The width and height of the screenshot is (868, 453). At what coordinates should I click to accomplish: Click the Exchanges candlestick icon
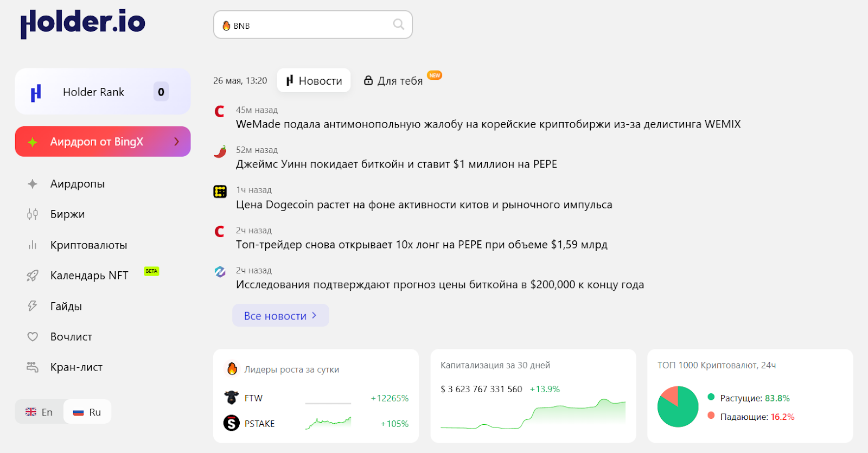(x=33, y=214)
